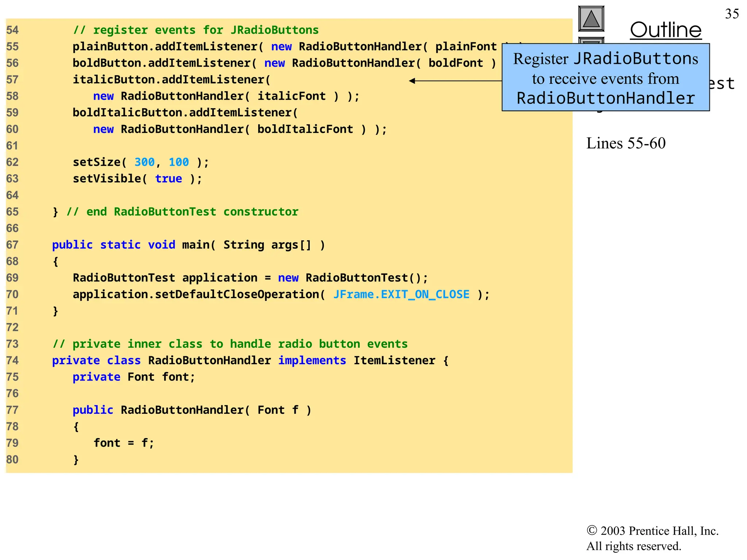Click the blue Register JRadioButtons callout box
747x560 pixels.
pyautogui.click(x=605, y=77)
